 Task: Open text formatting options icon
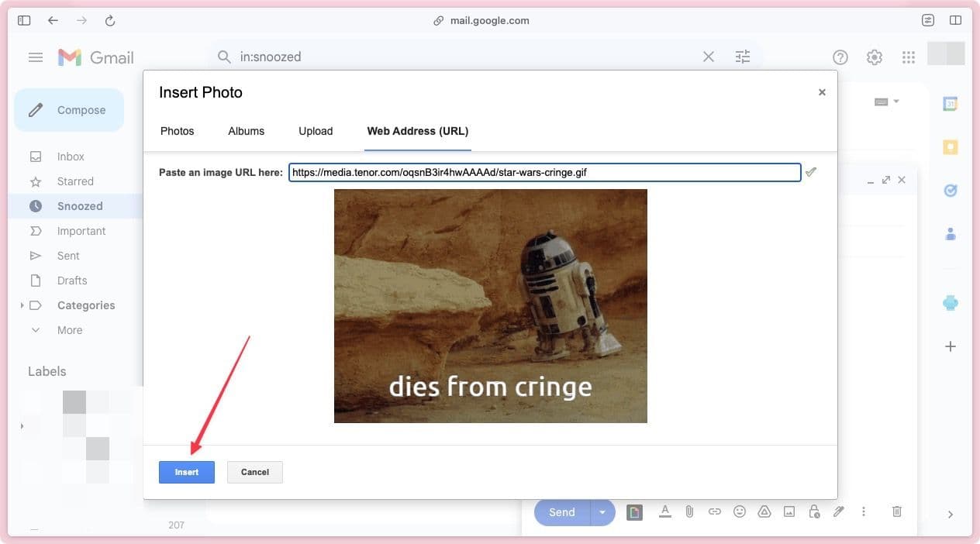tap(664, 511)
